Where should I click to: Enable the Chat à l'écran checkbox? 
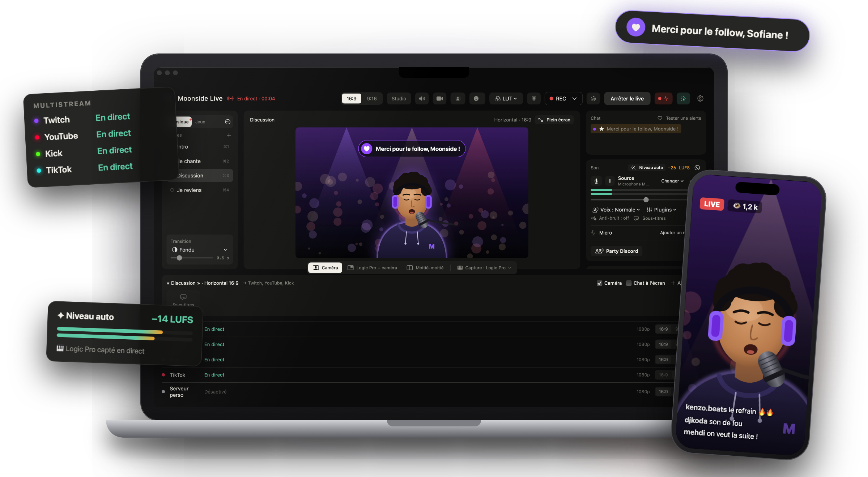629,283
